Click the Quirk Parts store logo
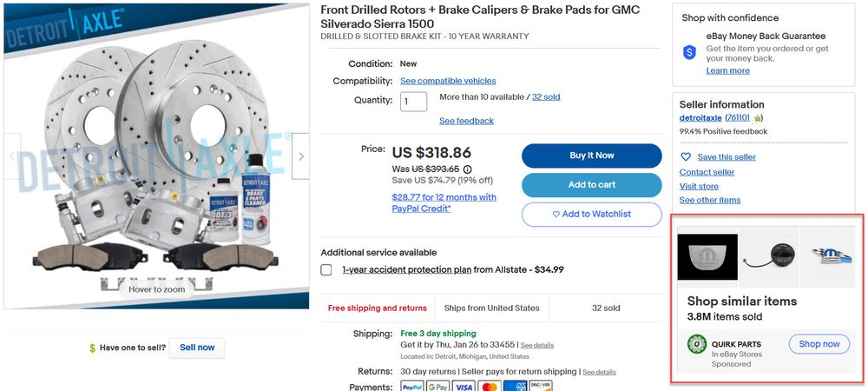Viewport: 868px width, 391px height. pos(697,344)
